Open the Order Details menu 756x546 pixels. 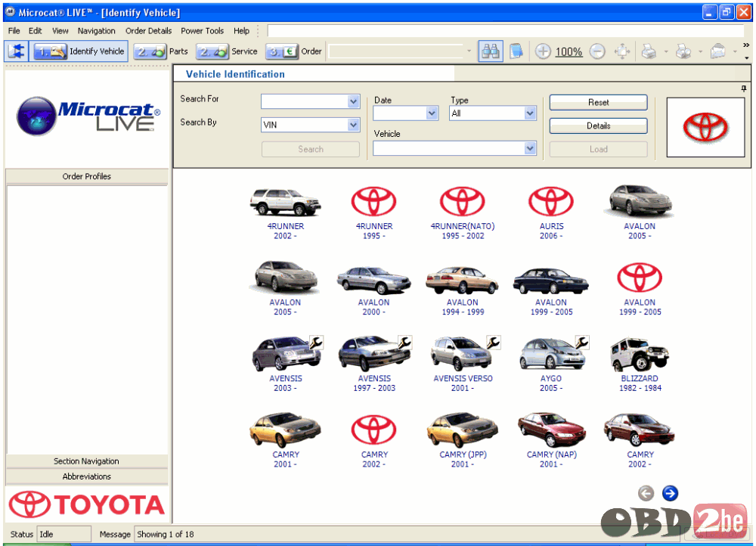tap(148, 31)
